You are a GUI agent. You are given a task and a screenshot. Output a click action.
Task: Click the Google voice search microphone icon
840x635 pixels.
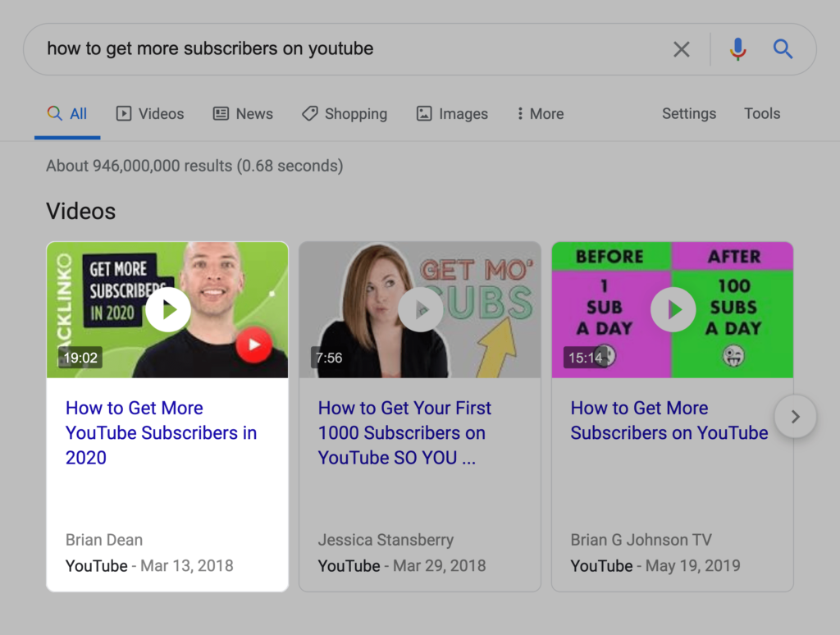tap(737, 49)
